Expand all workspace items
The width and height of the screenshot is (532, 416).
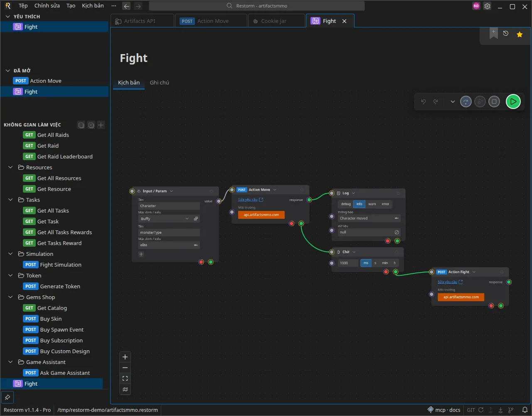pos(91,125)
